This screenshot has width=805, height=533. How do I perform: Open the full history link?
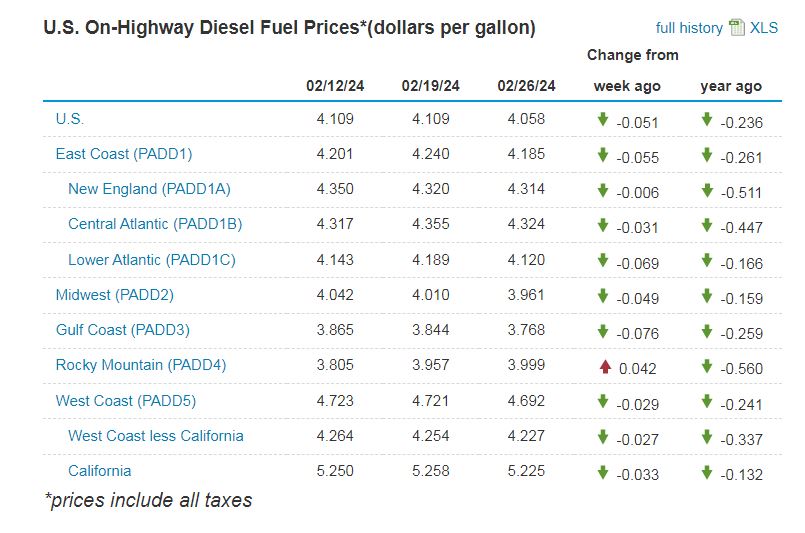pyautogui.click(x=689, y=28)
